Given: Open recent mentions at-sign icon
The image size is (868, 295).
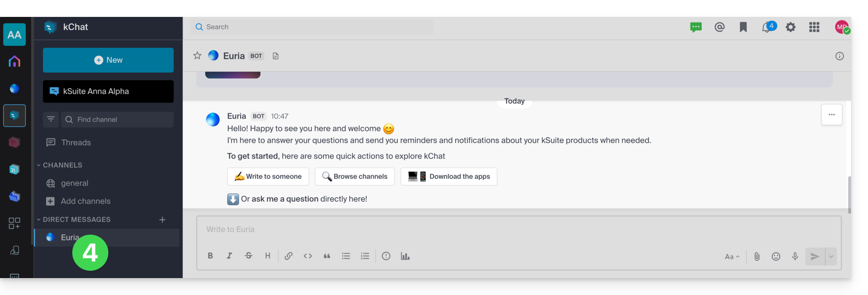Looking at the screenshot, I should click(719, 27).
